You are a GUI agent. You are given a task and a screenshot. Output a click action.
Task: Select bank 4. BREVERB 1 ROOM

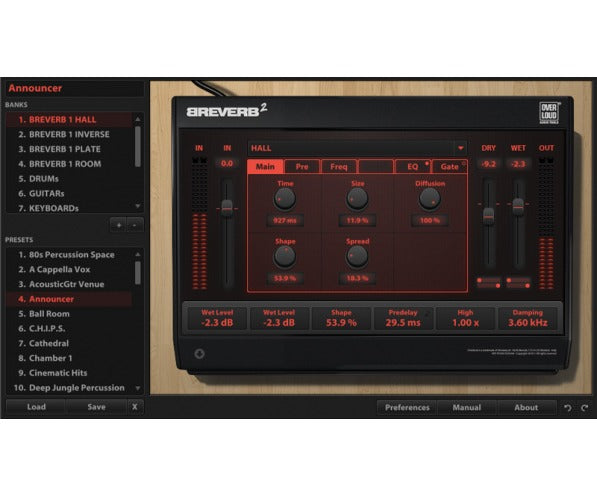click(69, 164)
